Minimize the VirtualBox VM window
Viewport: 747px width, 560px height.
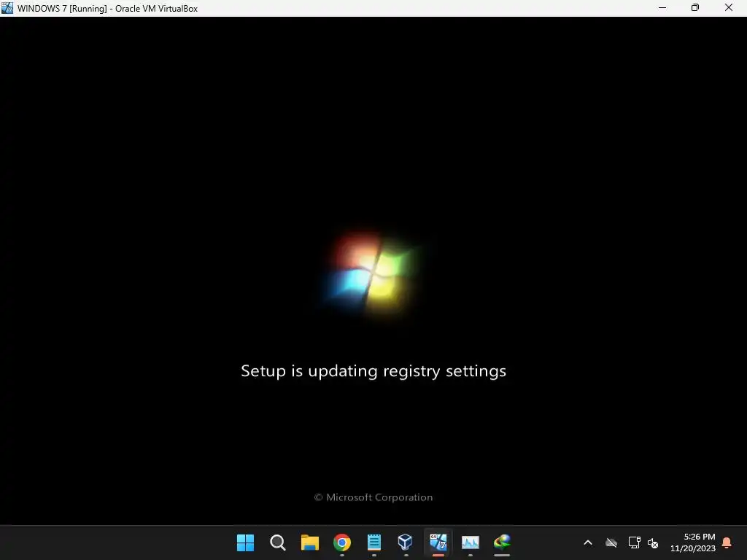tap(662, 7)
